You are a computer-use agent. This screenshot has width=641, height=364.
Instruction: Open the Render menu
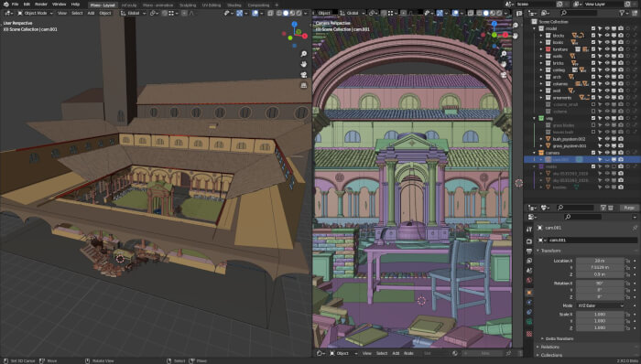41,4
